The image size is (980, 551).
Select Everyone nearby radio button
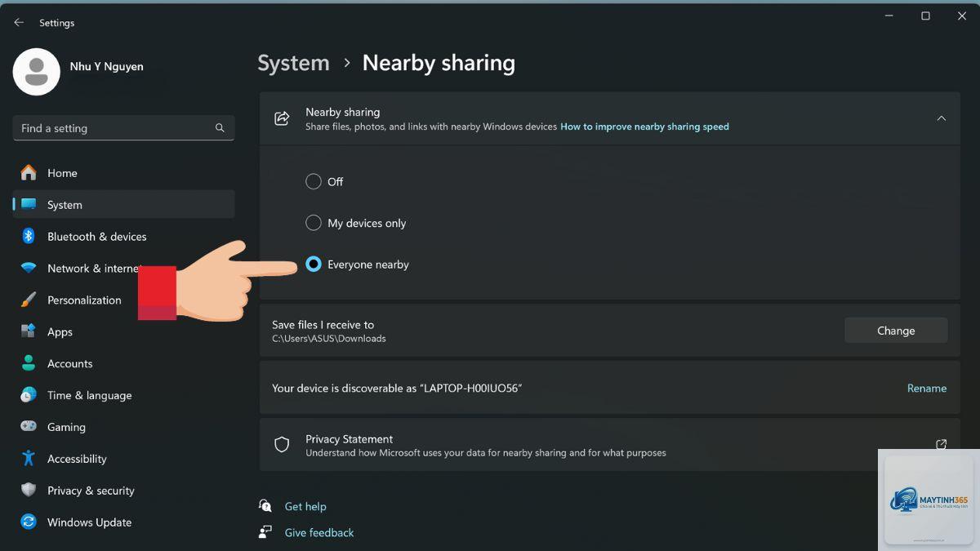(314, 264)
